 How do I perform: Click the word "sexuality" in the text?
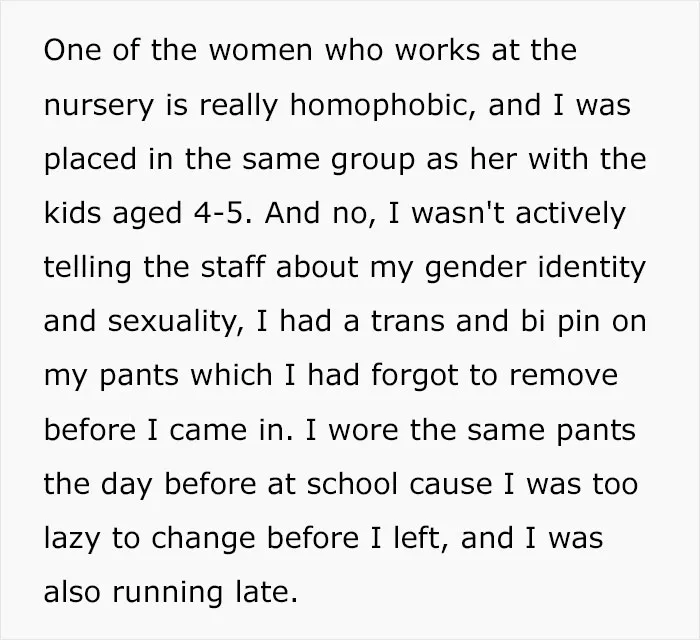[175, 323]
